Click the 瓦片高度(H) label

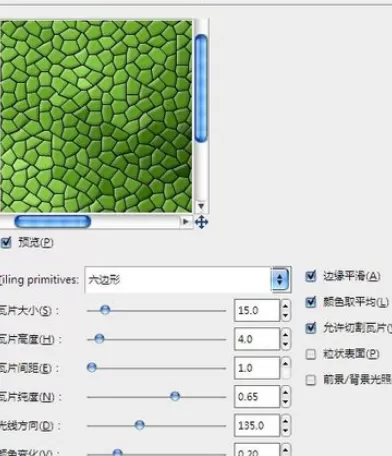[x=31, y=339]
